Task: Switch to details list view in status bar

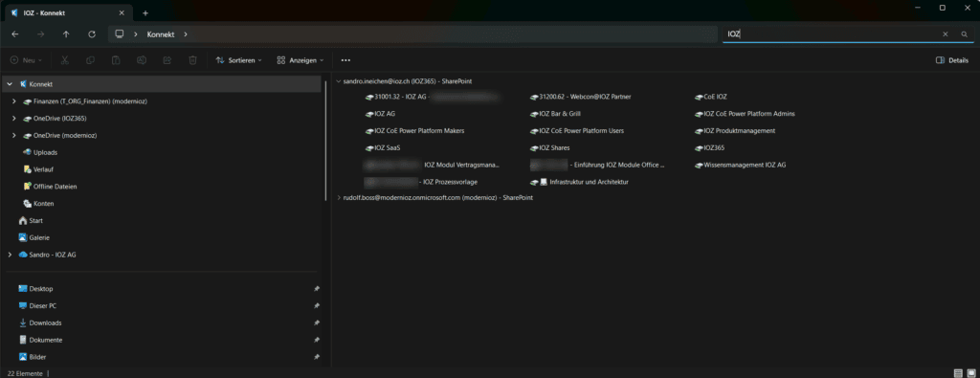Action: coord(958,373)
